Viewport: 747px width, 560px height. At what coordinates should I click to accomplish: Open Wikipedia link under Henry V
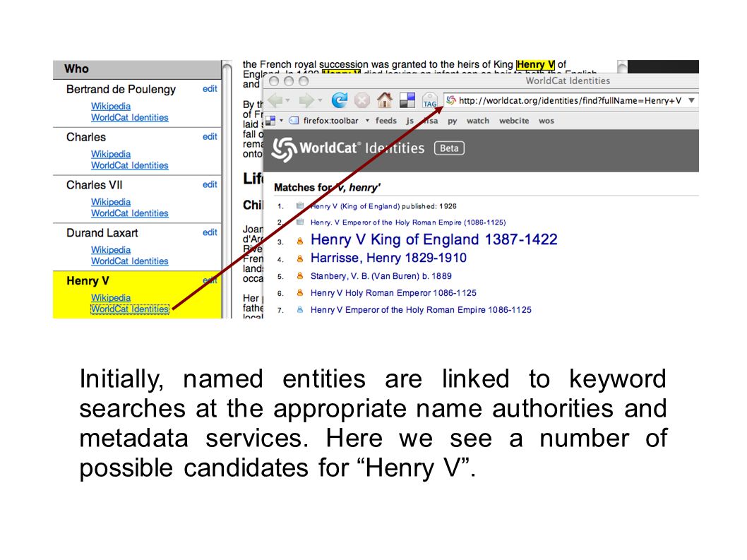coord(111,297)
